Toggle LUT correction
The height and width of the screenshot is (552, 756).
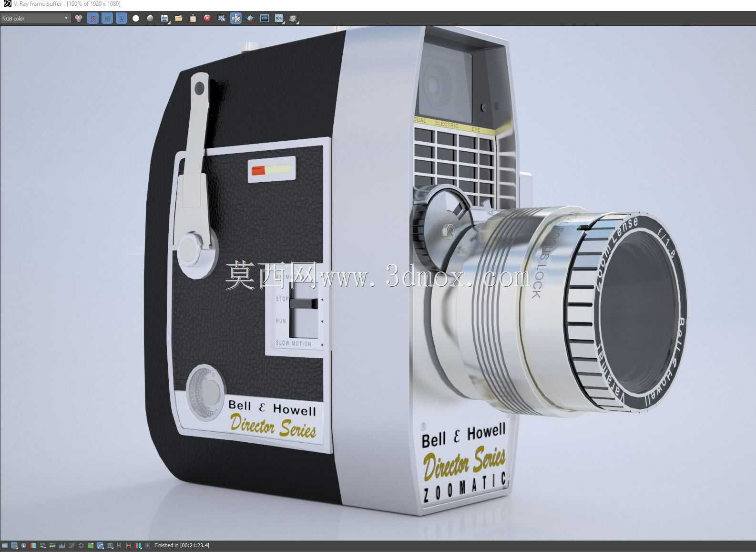pyautogui.click(x=110, y=545)
